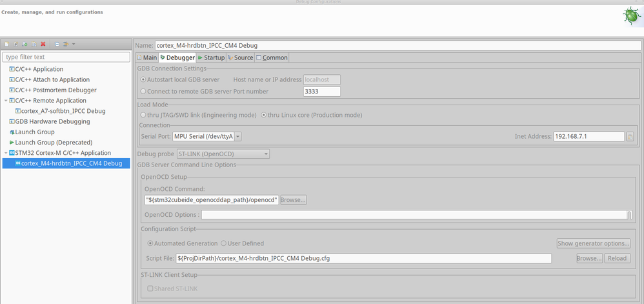Image resolution: width=644 pixels, height=304 pixels.
Task: Delete selected configuration with red X icon
Action: click(43, 44)
